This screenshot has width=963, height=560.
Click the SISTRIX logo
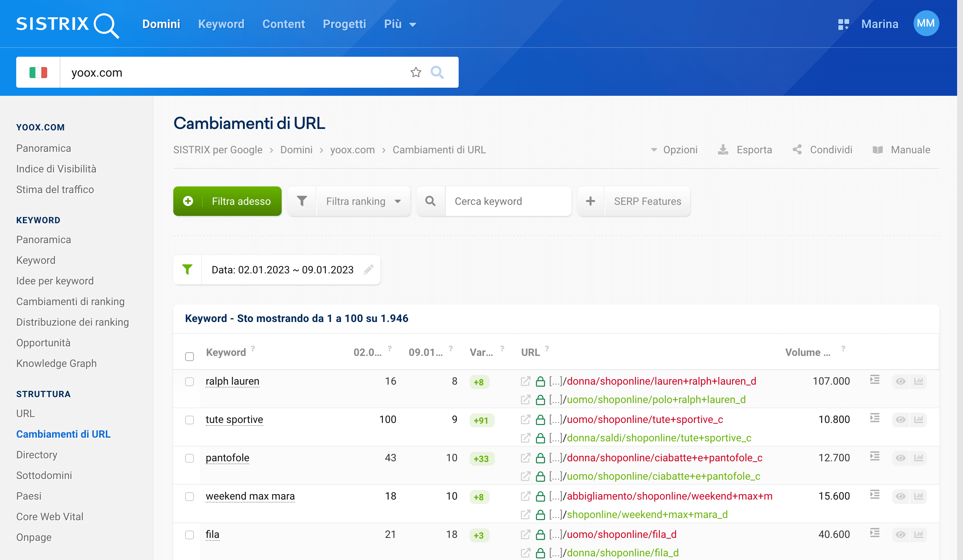coord(67,25)
